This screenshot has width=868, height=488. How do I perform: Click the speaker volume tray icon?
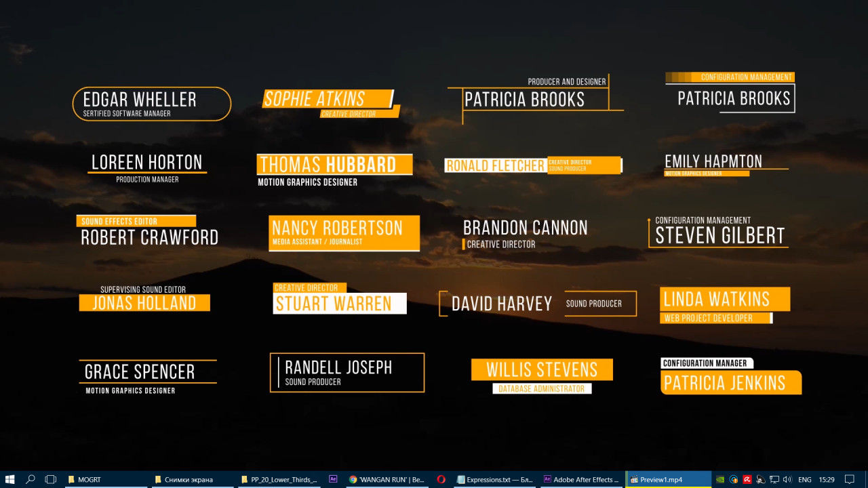[x=787, y=479]
